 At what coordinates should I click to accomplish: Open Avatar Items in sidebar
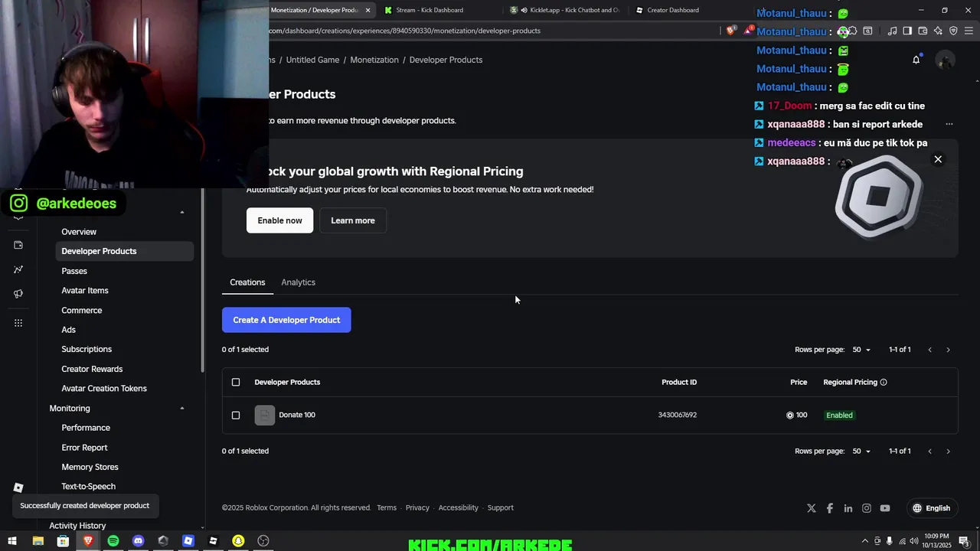coord(85,291)
